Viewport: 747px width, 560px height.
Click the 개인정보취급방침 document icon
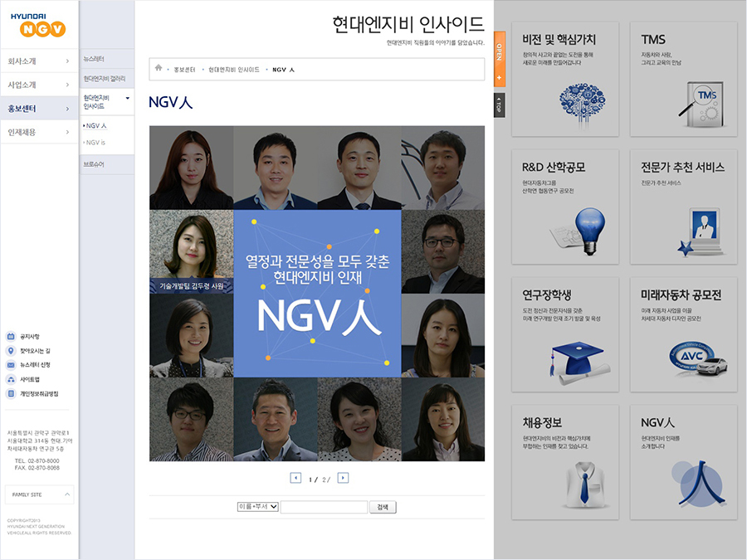[x=11, y=394]
